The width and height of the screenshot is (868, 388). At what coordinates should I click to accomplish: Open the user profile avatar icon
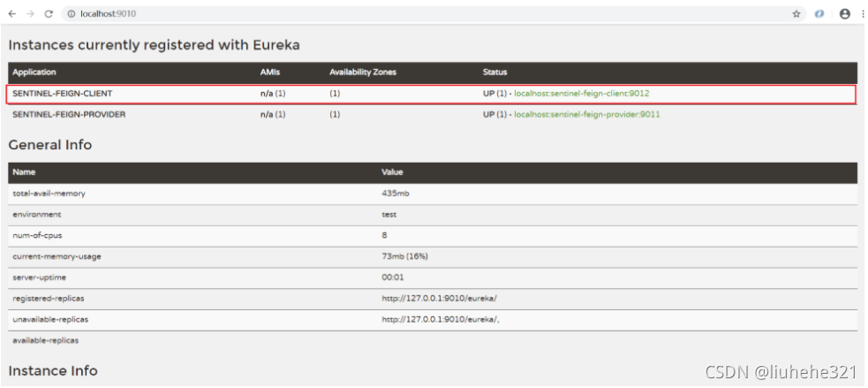(845, 14)
